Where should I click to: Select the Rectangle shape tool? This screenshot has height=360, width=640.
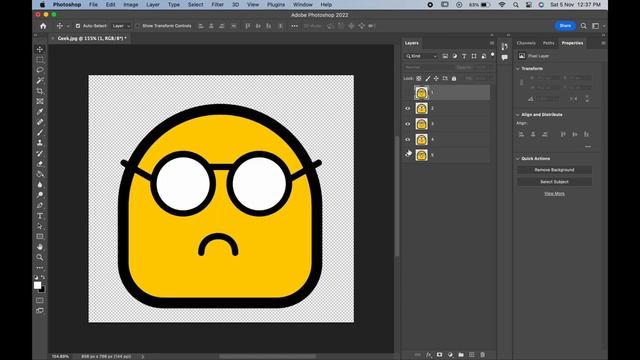[x=40, y=237]
